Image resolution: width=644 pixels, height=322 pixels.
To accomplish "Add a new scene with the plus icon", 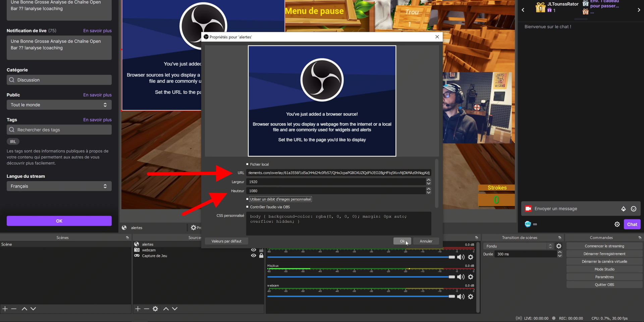I will pos(5,309).
